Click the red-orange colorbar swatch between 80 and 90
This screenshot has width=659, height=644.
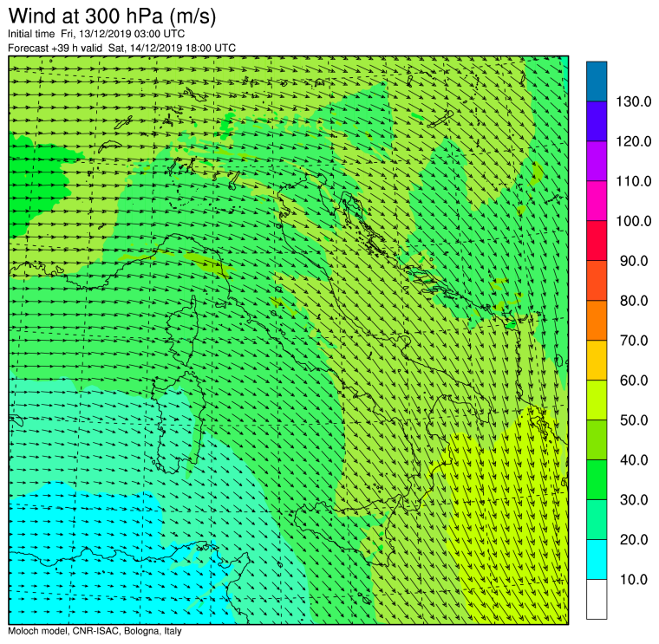pyautogui.click(x=597, y=281)
